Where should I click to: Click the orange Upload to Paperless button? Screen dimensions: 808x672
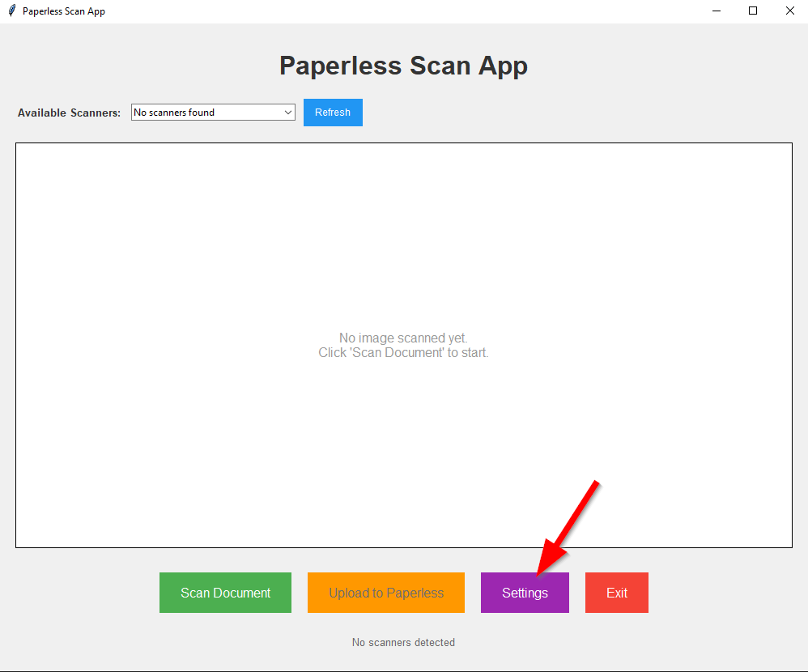pos(385,593)
